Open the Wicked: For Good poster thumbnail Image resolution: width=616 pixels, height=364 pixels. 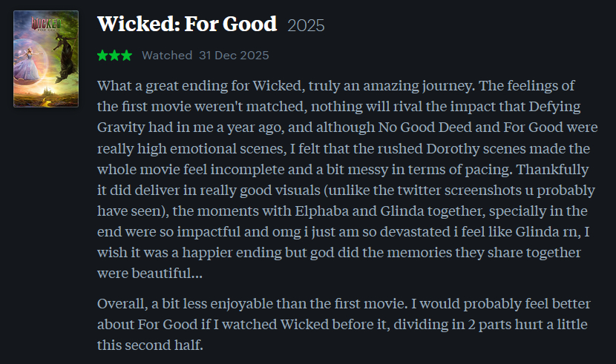[46, 59]
